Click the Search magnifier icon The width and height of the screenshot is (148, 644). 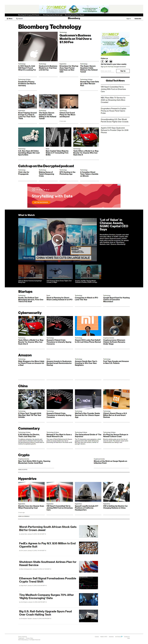pyautogui.click(x=17, y=18)
